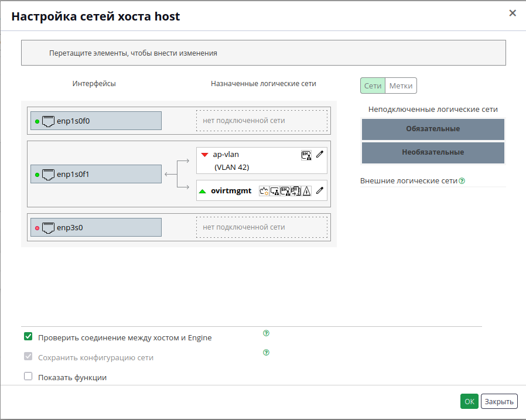Click the ovirtmgmt network name

point(231,191)
